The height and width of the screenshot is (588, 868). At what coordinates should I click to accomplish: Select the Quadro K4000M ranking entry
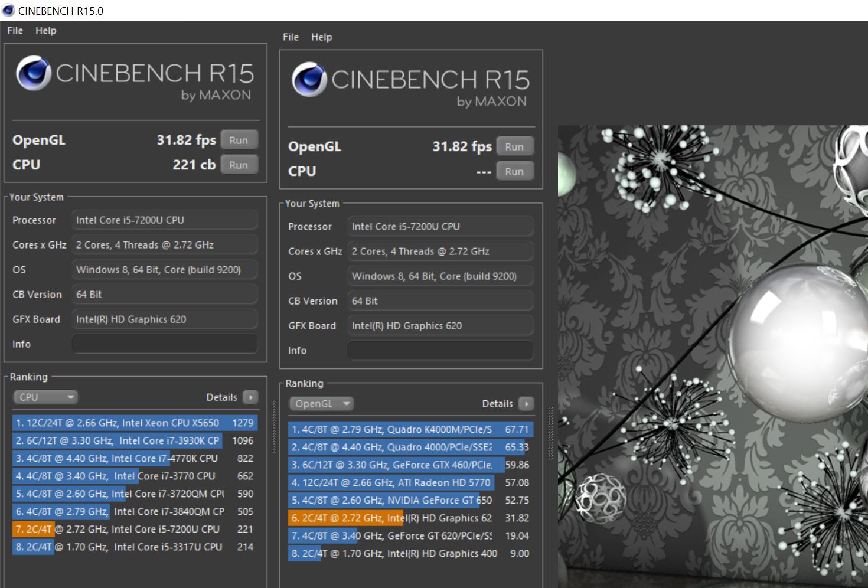coord(410,429)
